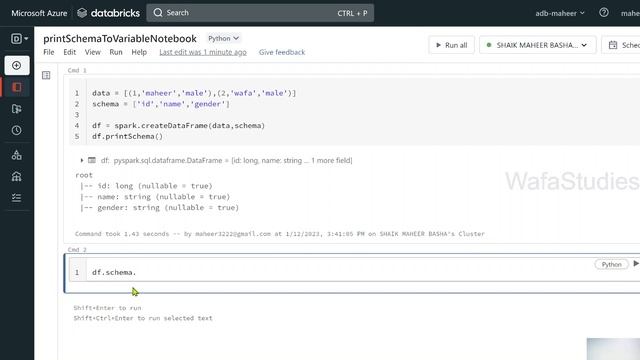Expand the df DataFrame schema arrow
640x360 pixels.
pyautogui.click(x=82, y=160)
